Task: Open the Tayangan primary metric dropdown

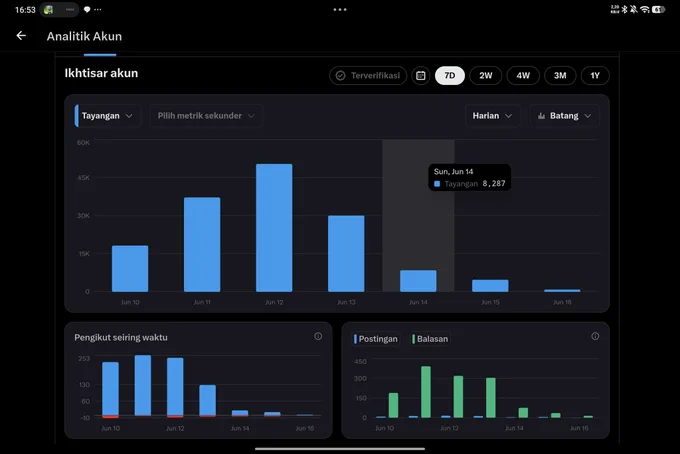Action: 107,116
